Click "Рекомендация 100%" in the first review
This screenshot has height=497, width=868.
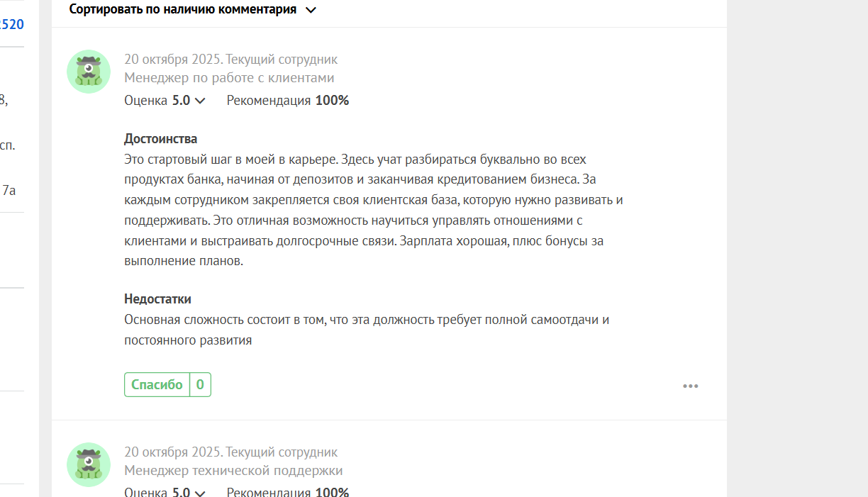[x=288, y=101]
